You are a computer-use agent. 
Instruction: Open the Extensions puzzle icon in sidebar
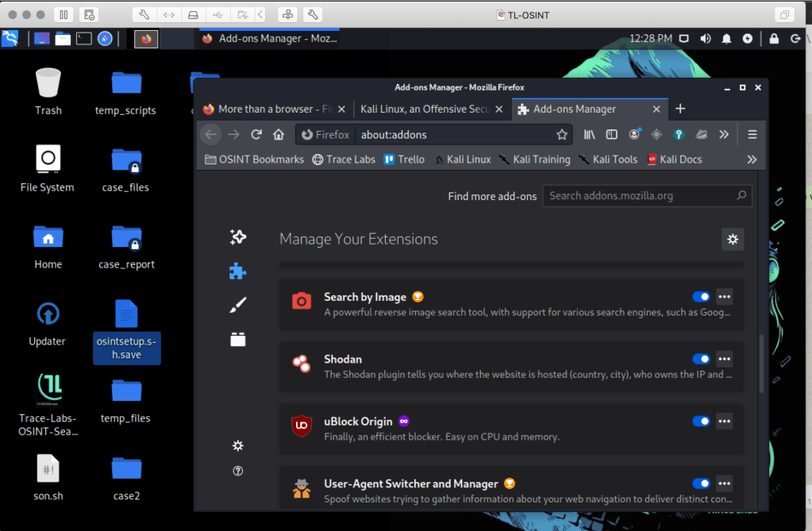pyautogui.click(x=237, y=271)
